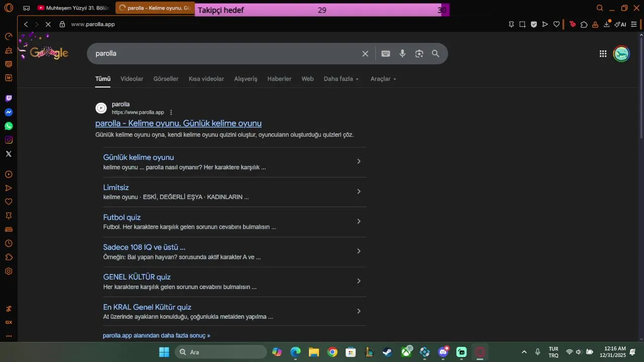Search by image camera icon
Image resolution: width=644 pixels, height=362 pixels.
coord(419,53)
